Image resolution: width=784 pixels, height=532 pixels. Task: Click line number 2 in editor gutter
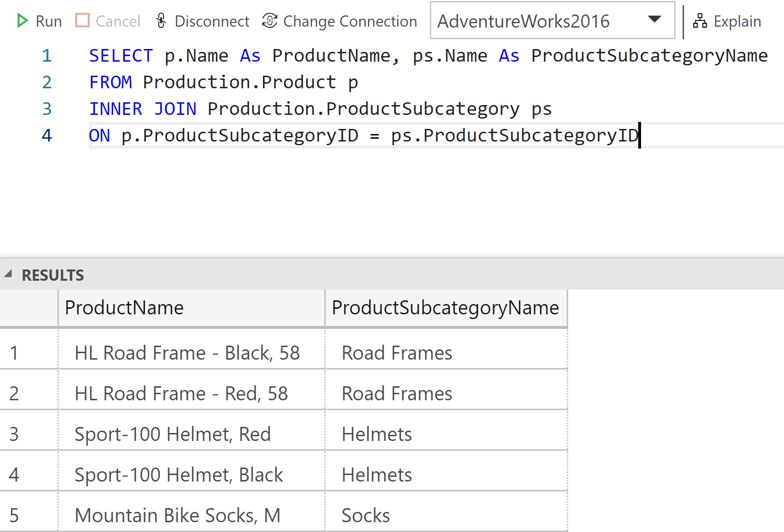coord(47,83)
